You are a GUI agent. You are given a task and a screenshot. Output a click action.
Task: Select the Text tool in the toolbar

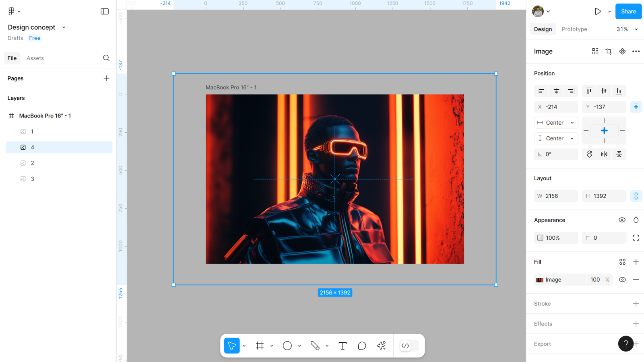[x=343, y=346]
